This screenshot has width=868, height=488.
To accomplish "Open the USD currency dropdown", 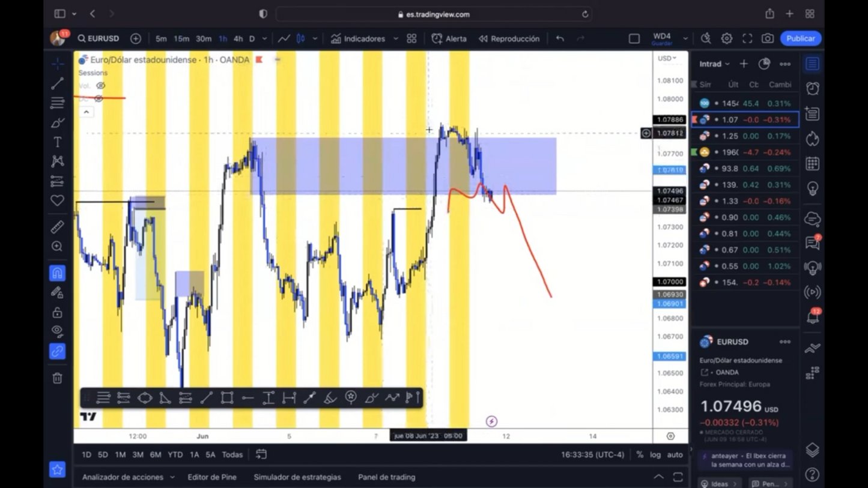I will click(x=666, y=58).
